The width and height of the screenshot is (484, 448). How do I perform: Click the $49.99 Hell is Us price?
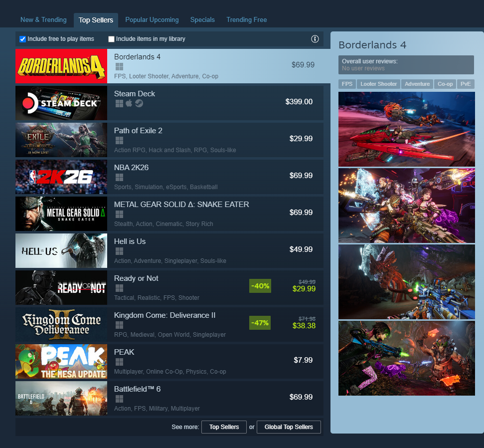pos(301,249)
